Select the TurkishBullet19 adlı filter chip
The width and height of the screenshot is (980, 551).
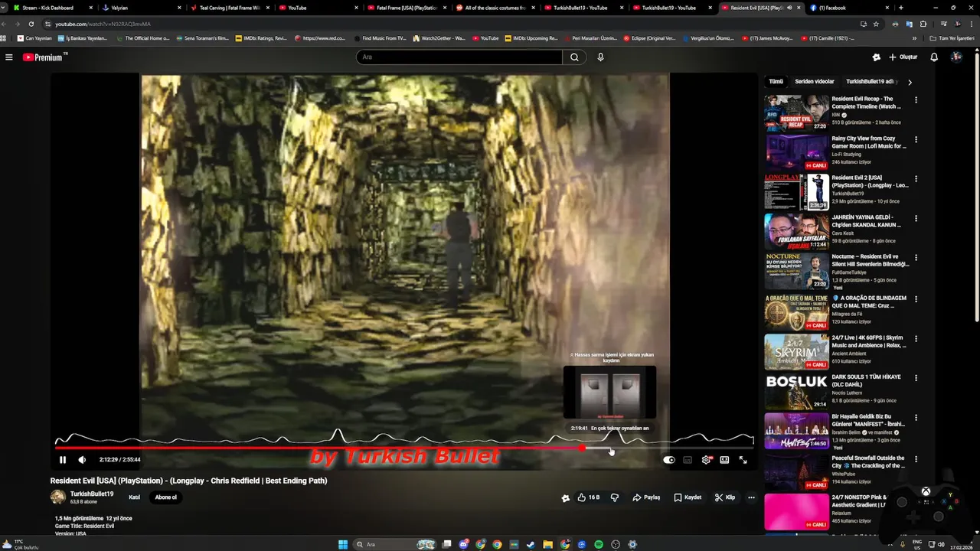coord(871,82)
